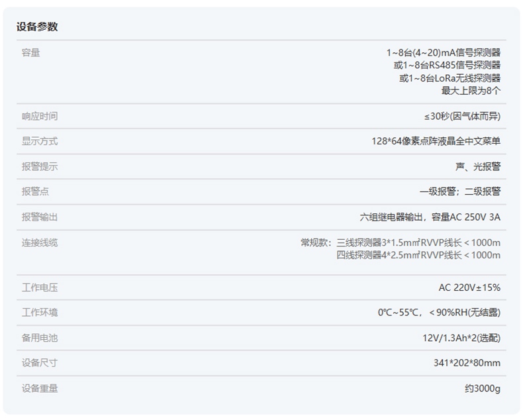Select the 12V/1.3Ah*2(选配) battery value
The width and height of the screenshot is (523, 420).
[x=461, y=338]
